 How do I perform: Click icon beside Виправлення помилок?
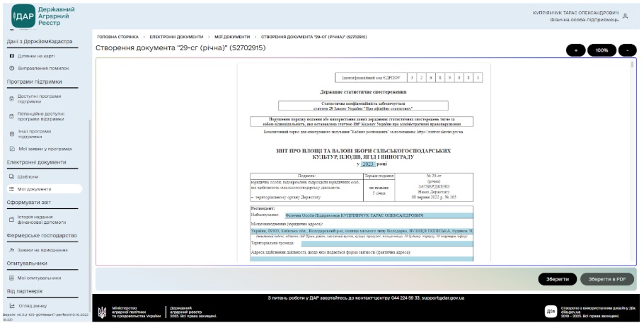click(x=11, y=68)
